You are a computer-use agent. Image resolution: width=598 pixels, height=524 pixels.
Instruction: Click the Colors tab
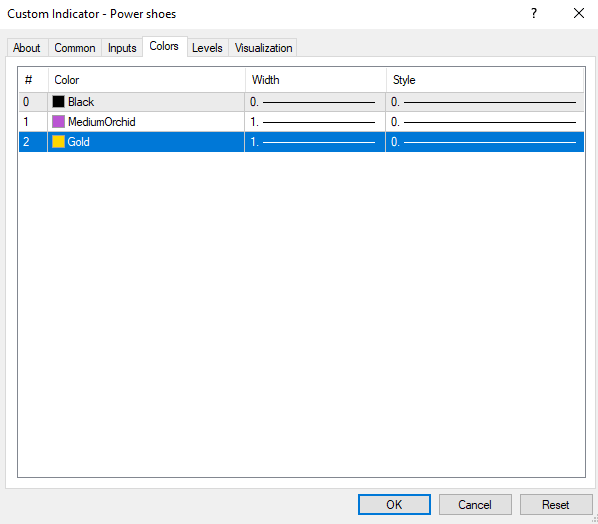click(164, 46)
